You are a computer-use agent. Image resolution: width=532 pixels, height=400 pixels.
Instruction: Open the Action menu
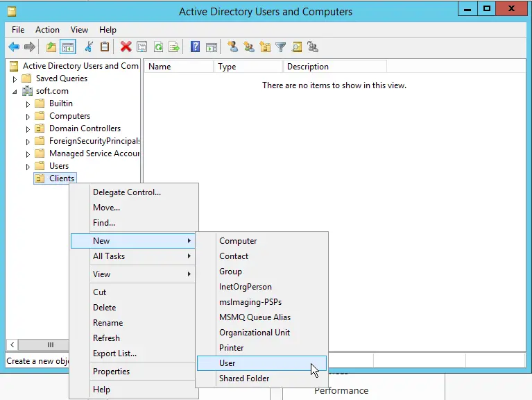pyautogui.click(x=47, y=30)
